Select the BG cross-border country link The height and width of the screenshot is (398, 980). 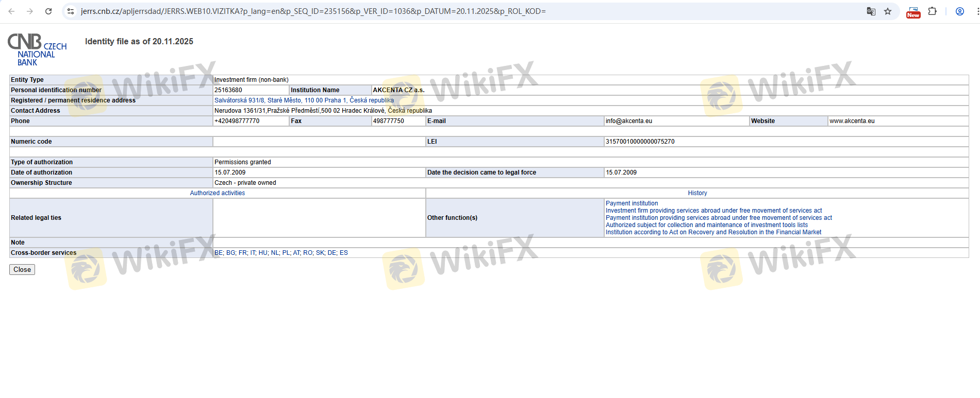[x=230, y=253]
